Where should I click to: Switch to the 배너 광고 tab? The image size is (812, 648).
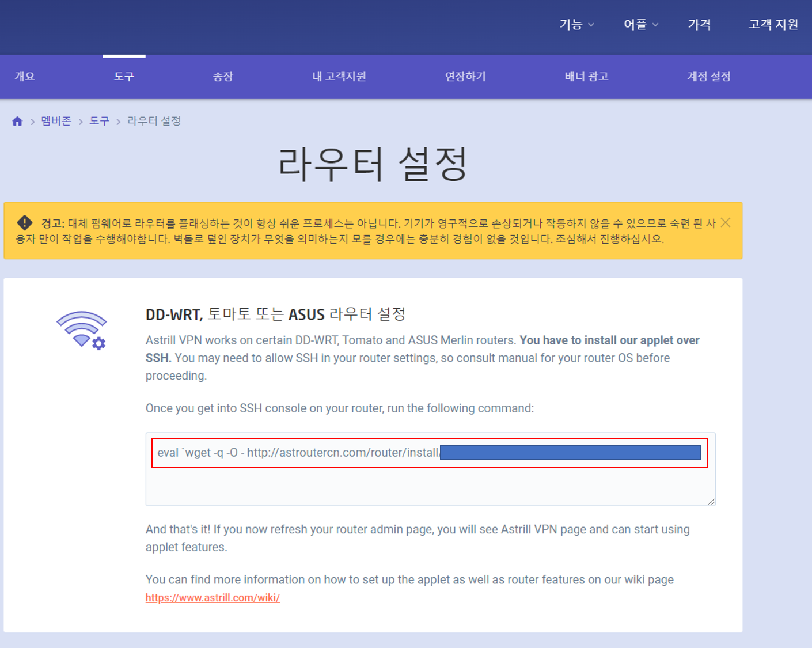coord(587,77)
